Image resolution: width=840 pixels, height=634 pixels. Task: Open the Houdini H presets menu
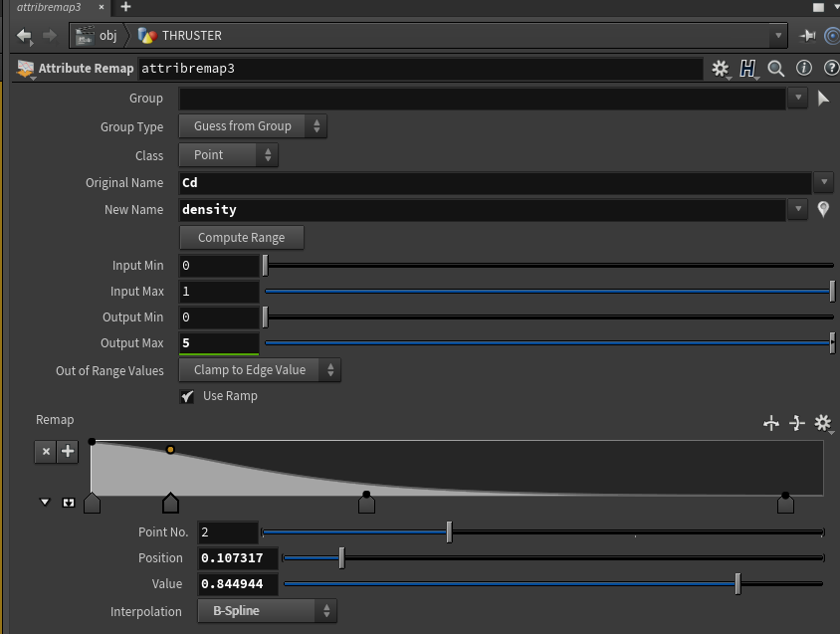[x=747, y=69]
